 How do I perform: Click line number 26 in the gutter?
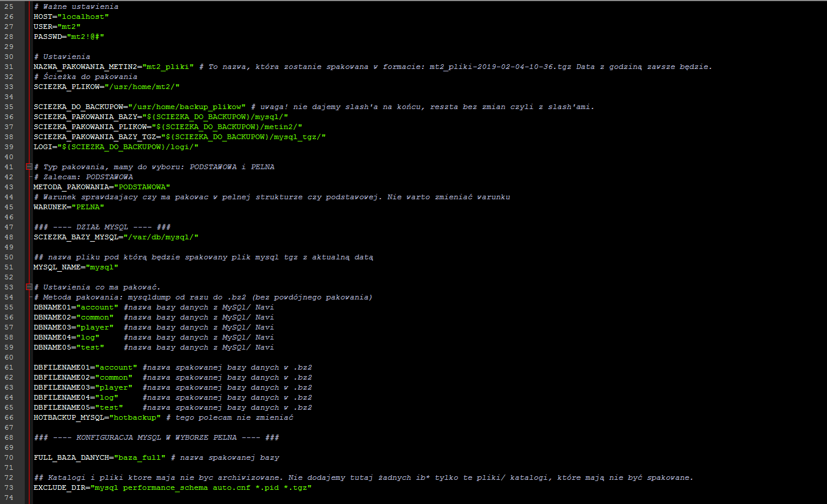[9, 17]
